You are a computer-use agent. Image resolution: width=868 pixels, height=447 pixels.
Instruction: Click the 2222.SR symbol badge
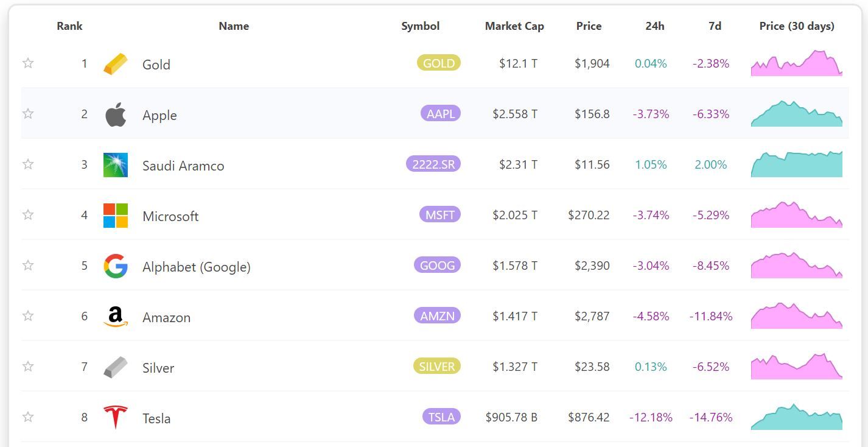[x=433, y=164]
